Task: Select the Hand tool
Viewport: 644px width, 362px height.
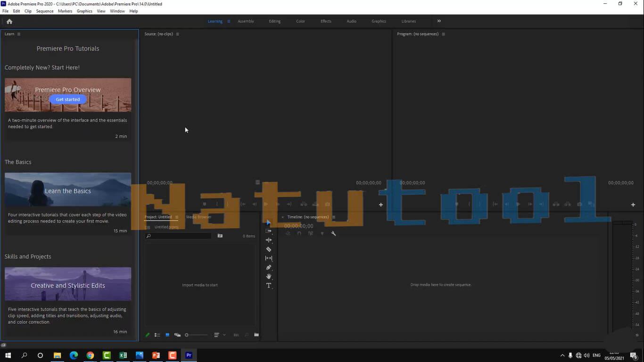Action: point(269,277)
